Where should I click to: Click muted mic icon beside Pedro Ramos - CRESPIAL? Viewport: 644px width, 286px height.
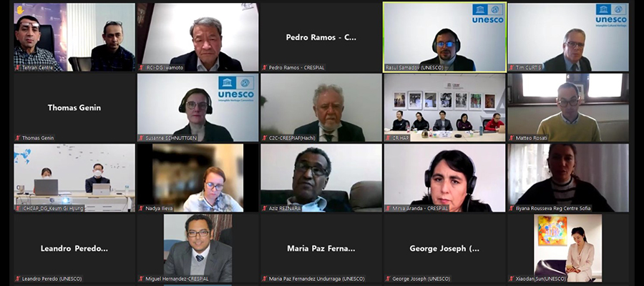pyautogui.click(x=265, y=68)
